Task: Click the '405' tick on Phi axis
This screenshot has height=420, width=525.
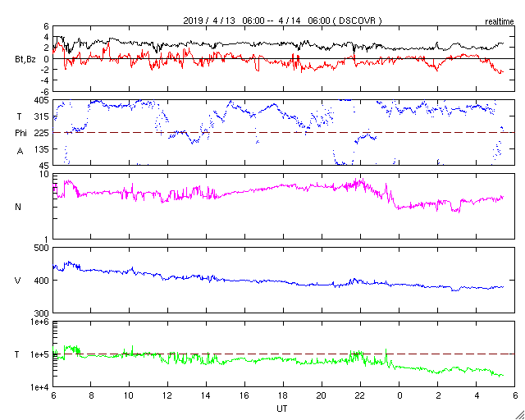Action: 42,100
